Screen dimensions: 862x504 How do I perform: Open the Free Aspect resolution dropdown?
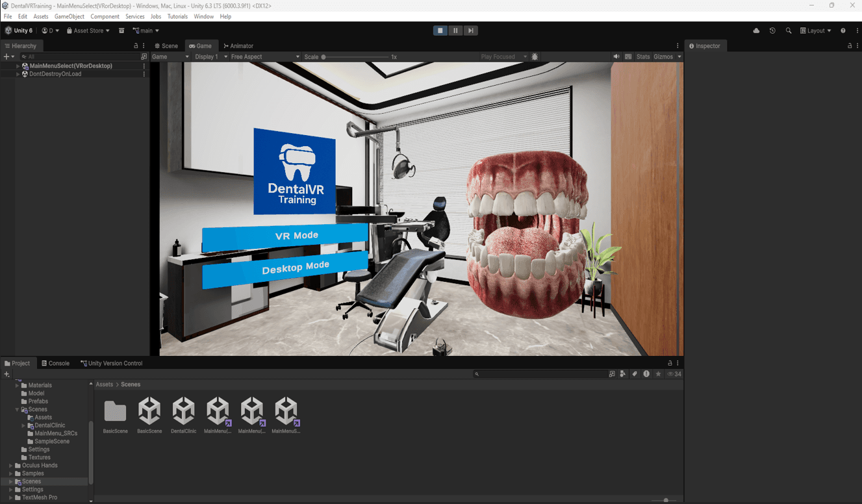(265, 57)
